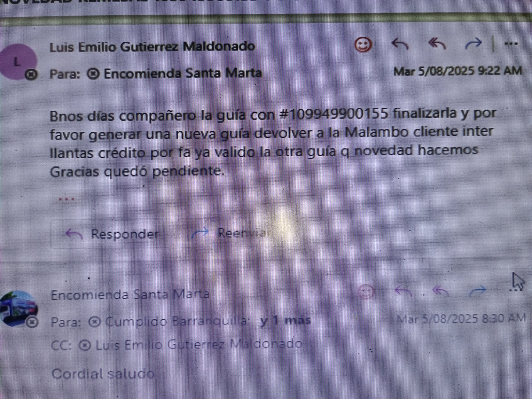React with the emoji icon on Luis's message

click(363, 44)
